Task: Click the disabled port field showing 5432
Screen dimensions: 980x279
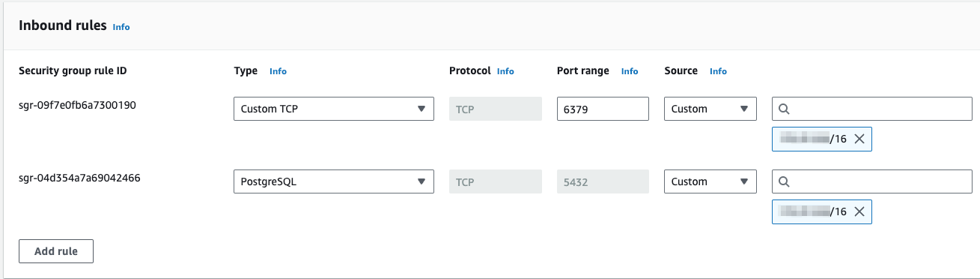Action: pyautogui.click(x=603, y=181)
